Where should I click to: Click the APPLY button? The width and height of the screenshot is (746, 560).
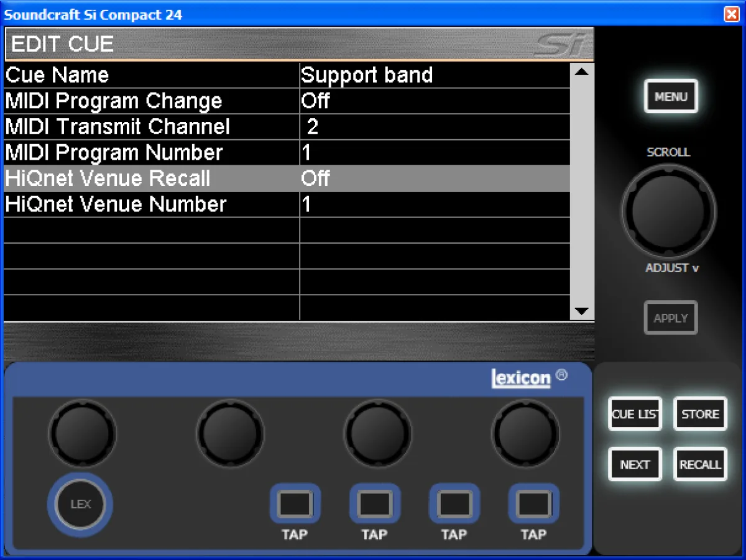coord(671,318)
